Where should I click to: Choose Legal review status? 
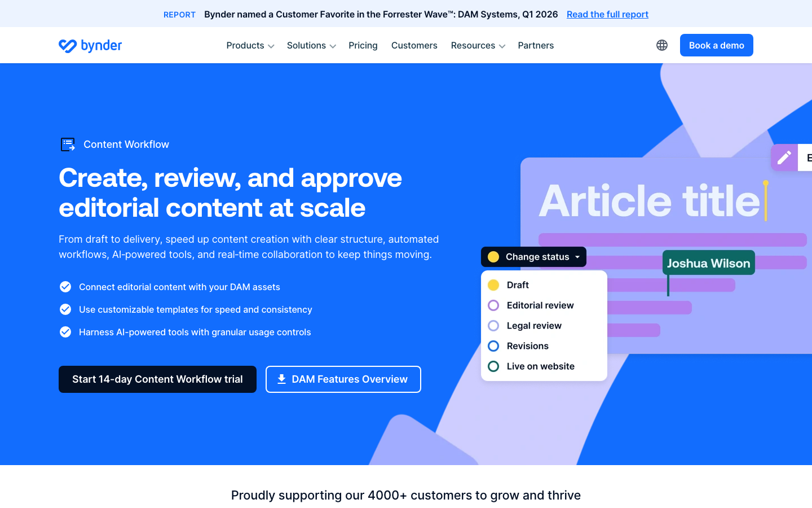(x=544, y=326)
